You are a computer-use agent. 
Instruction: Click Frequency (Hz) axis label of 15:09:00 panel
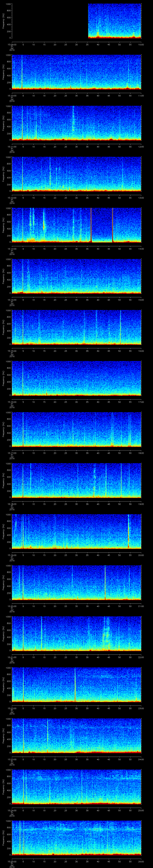pos(3,21)
